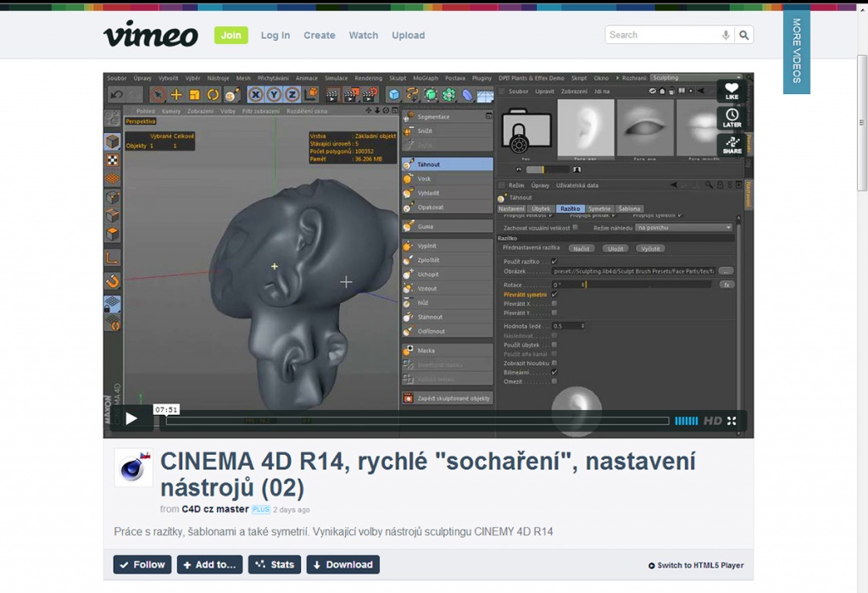Click the Log In link
Viewport: 868px width, 593px height.
[x=275, y=36]
